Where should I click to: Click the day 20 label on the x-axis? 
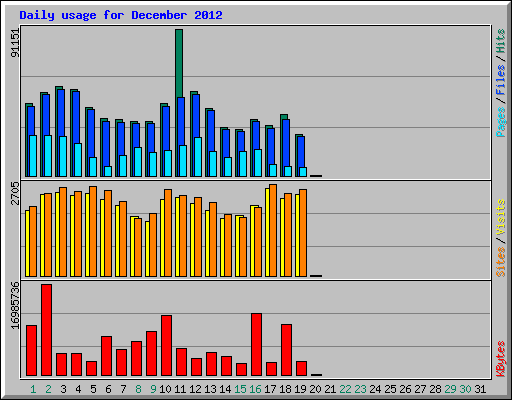315,389
